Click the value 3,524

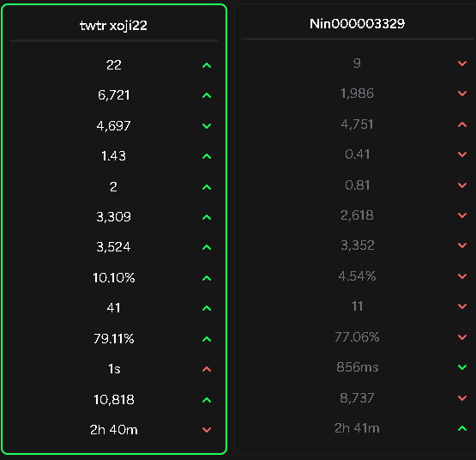[113, 247]
